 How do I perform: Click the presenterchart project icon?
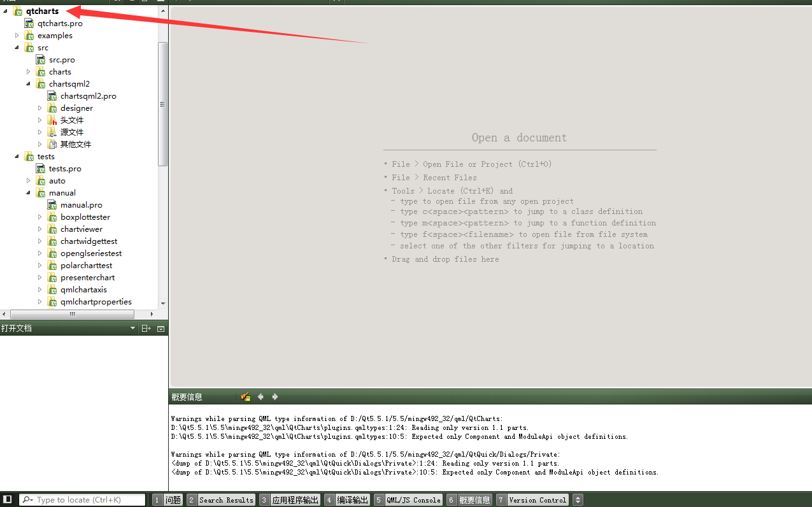click(52, 278)
